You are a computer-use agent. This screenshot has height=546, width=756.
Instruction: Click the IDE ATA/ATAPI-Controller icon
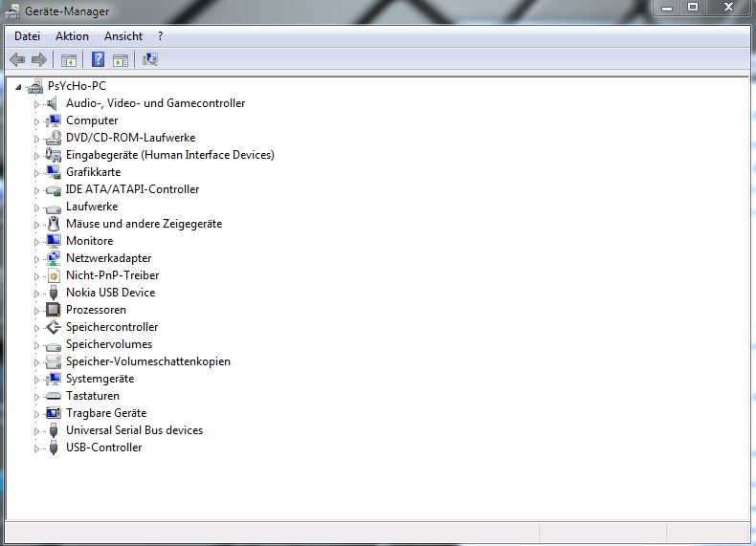point(53,190)
